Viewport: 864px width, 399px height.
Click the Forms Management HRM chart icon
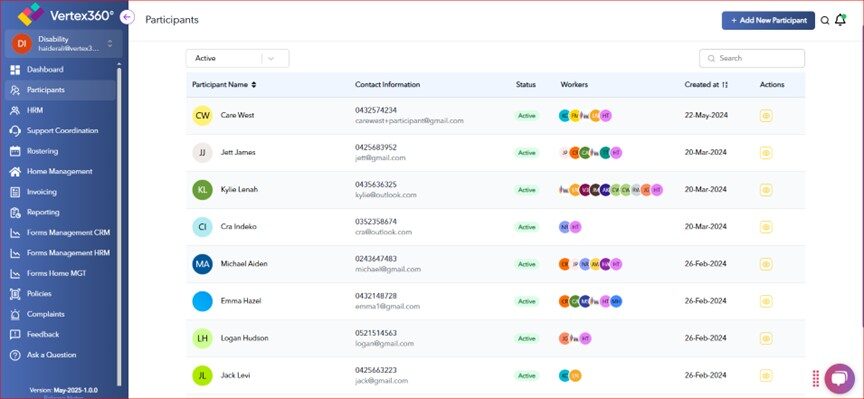(x=15, y=254)
